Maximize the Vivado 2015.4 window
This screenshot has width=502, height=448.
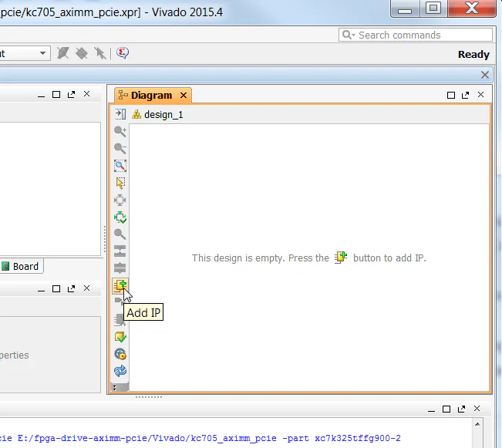(x=433, y=8)
